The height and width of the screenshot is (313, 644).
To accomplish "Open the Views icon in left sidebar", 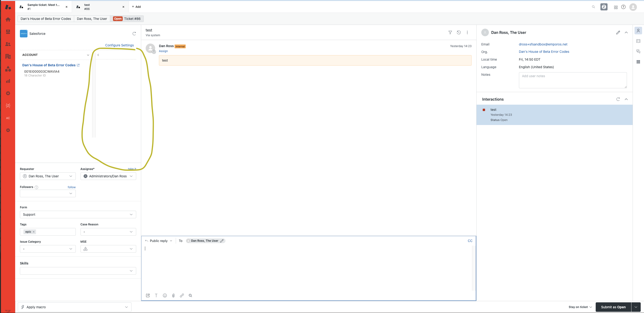I will pyautogui.click(x=8, y=32).
